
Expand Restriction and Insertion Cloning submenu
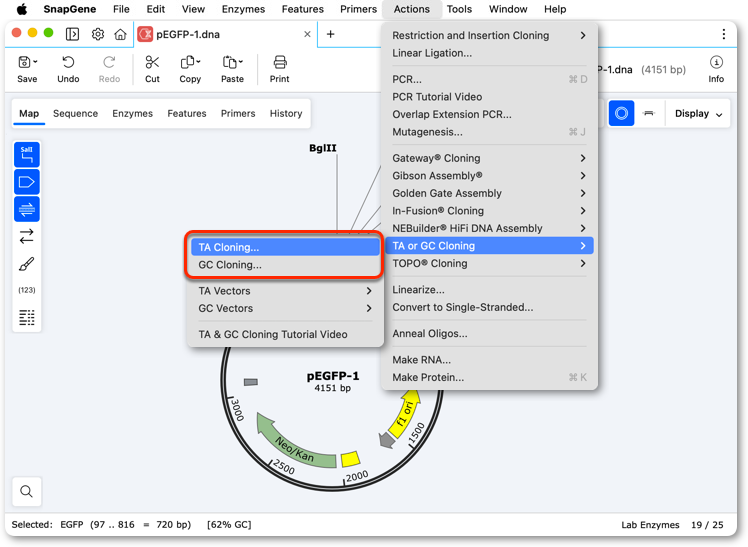[x=489, y=35]
